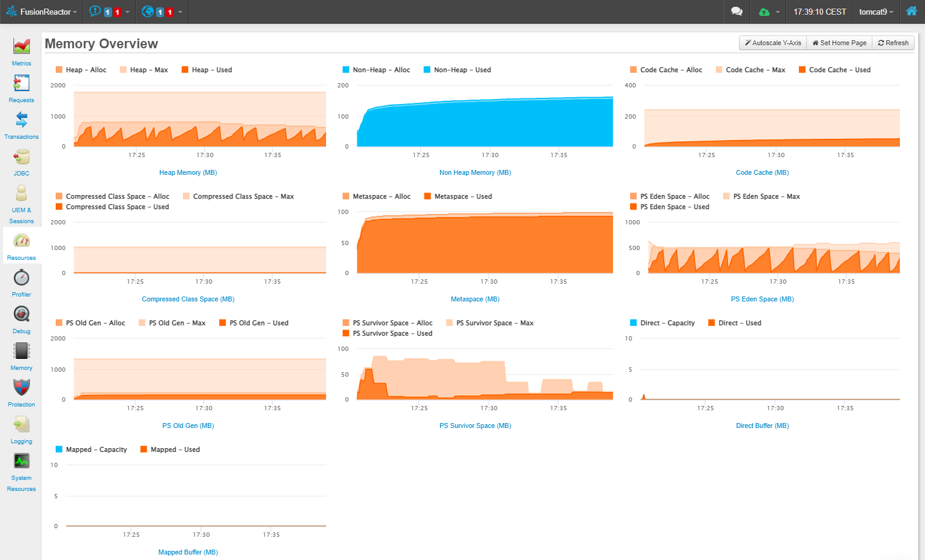Open the Requests sidebar icon
This screenshot has width=925, height=560.
click(21, 83)
